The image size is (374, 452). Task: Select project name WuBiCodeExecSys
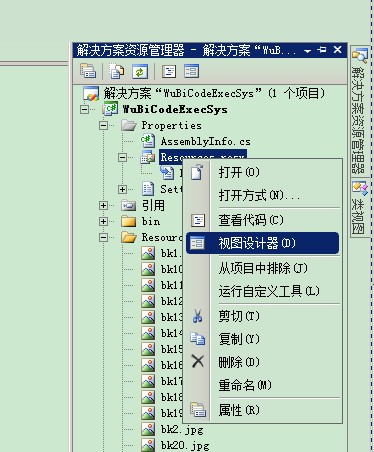pos(175,109)
